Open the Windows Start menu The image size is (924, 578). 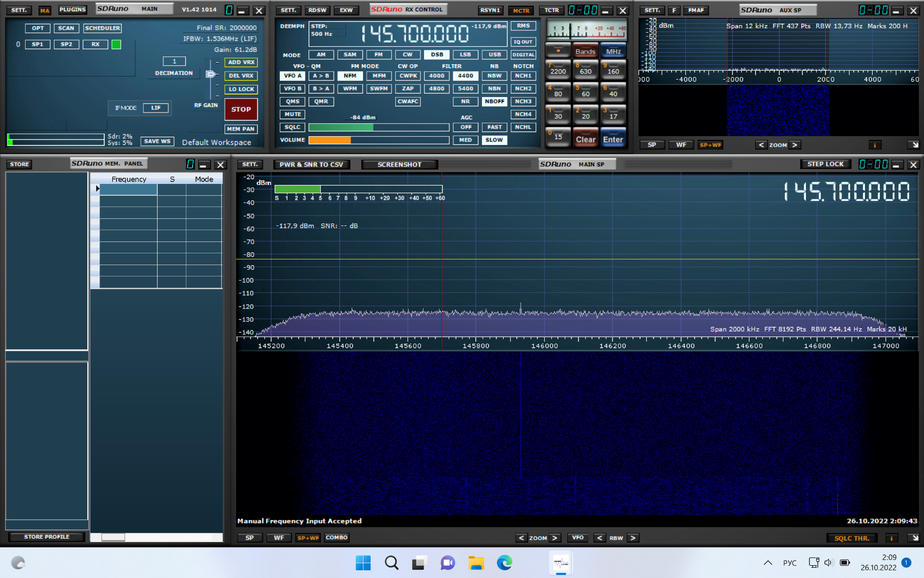363,563
